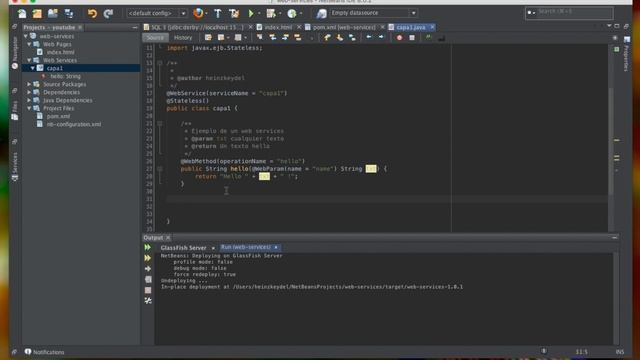Click the green Re-run icon in Output
640x360 pixels.
pyautogui.click(x=148, y=247)
